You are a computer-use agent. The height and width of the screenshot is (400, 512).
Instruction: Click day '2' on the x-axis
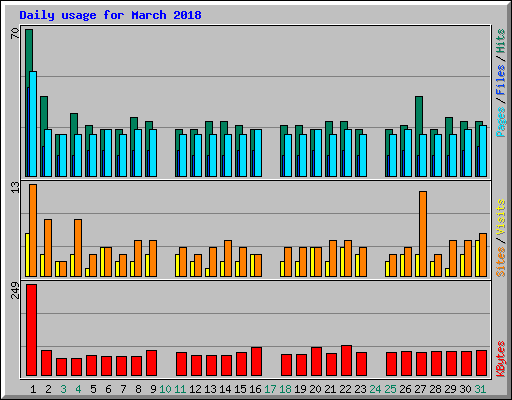pos(48,389)
